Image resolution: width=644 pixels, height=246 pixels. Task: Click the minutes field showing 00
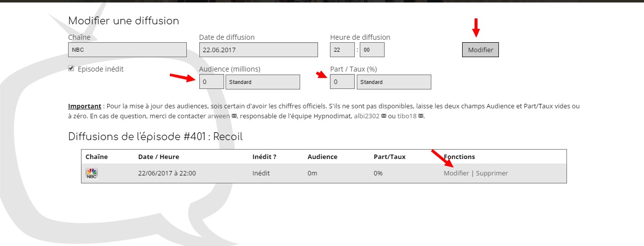[x=372, y=50]
